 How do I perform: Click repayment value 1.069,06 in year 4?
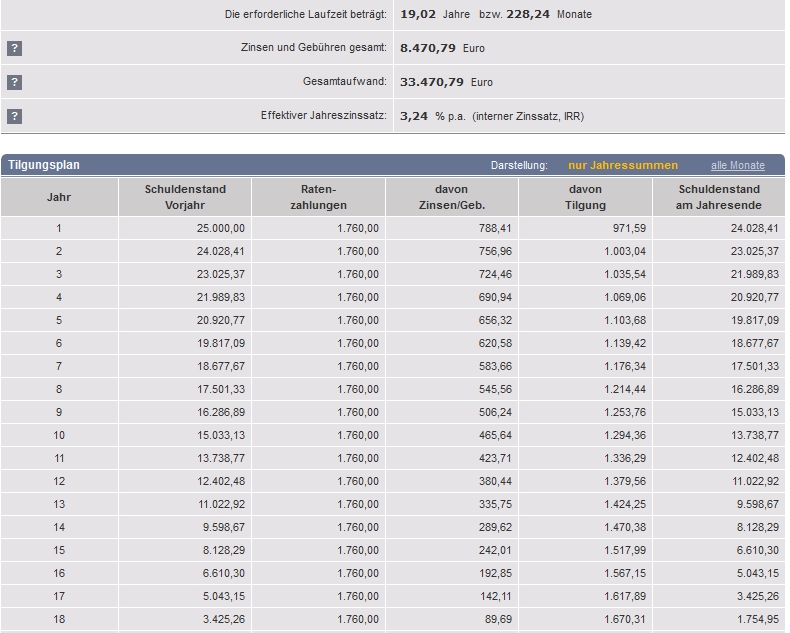[625, 297]
